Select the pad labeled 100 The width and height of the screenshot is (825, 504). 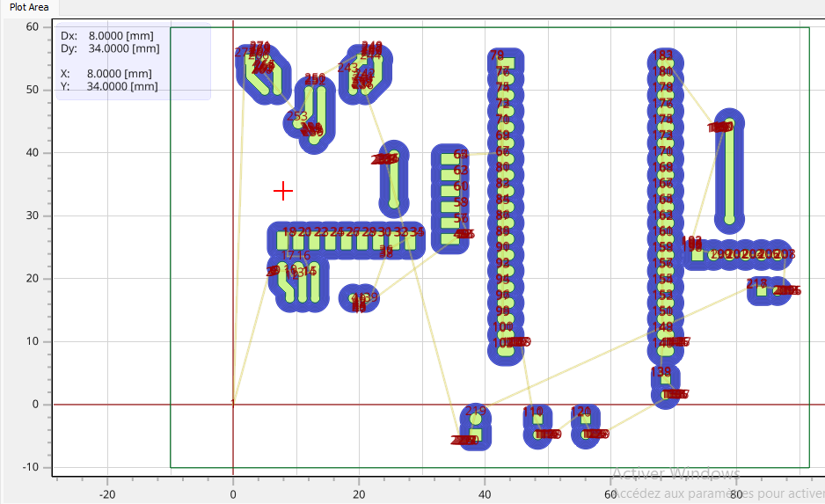(504, 327)
